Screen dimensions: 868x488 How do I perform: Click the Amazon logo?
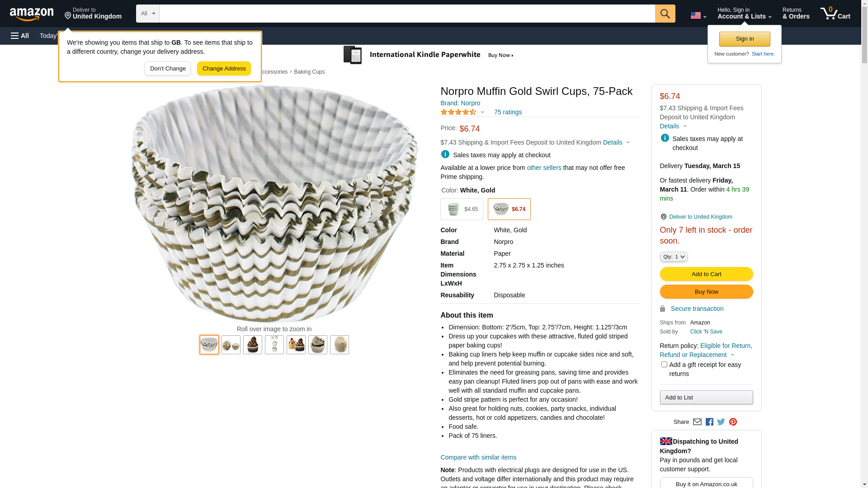point(32,14)
